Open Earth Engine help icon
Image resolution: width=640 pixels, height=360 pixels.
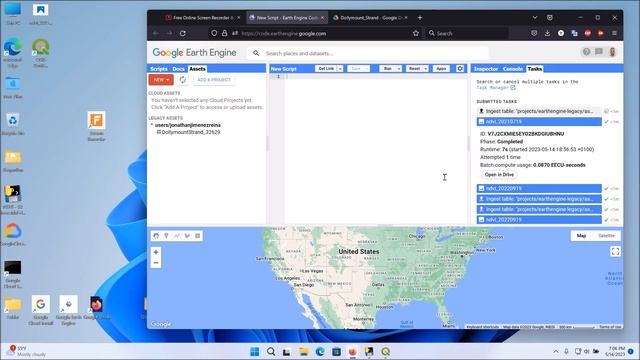pos(586,52)
